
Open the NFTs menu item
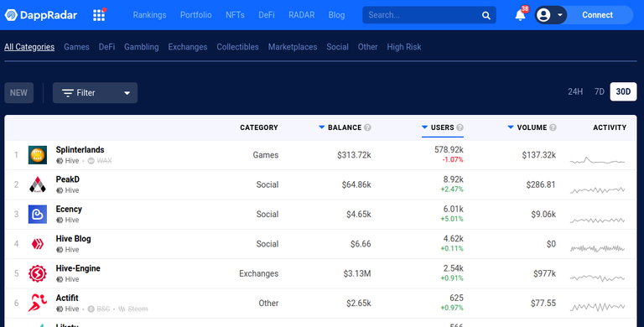pyautogui.click(x=235, y=15)
